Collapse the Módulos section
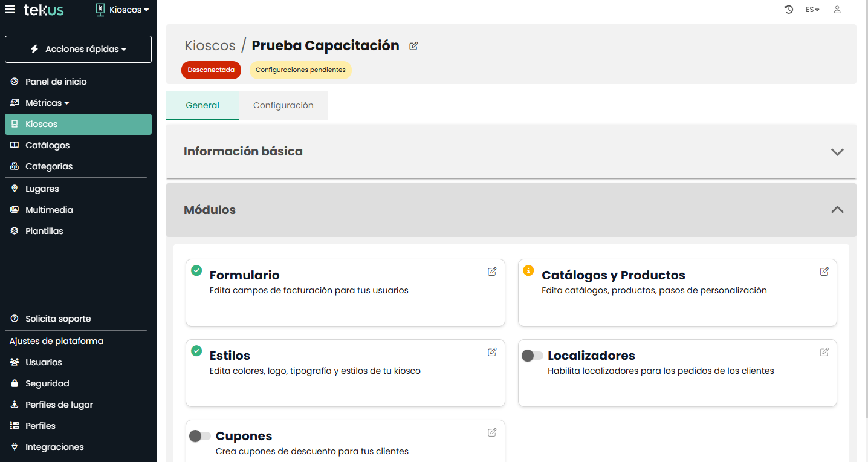The height and width of the screenshot is (462, 868). [837, 210]
